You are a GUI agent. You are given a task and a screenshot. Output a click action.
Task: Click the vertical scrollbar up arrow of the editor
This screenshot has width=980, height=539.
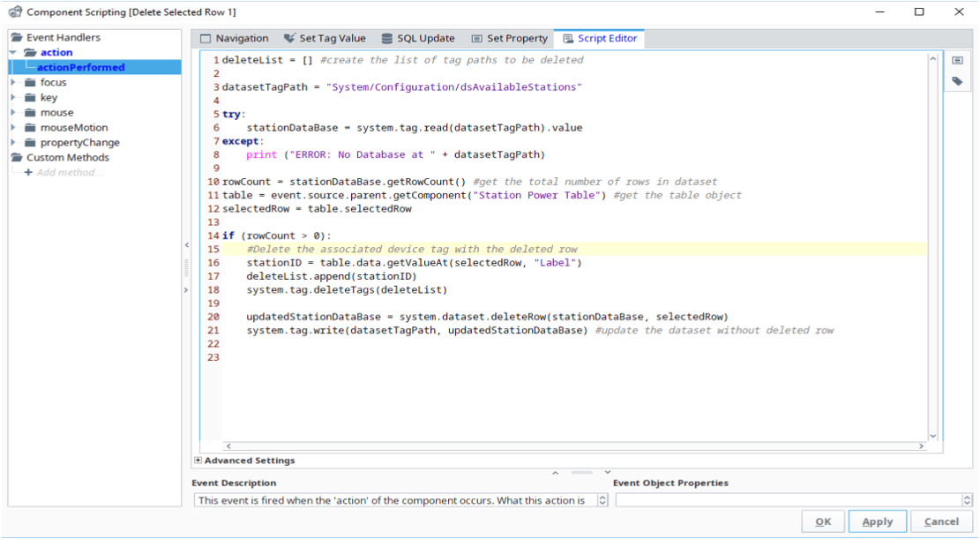tap(933, 59)
